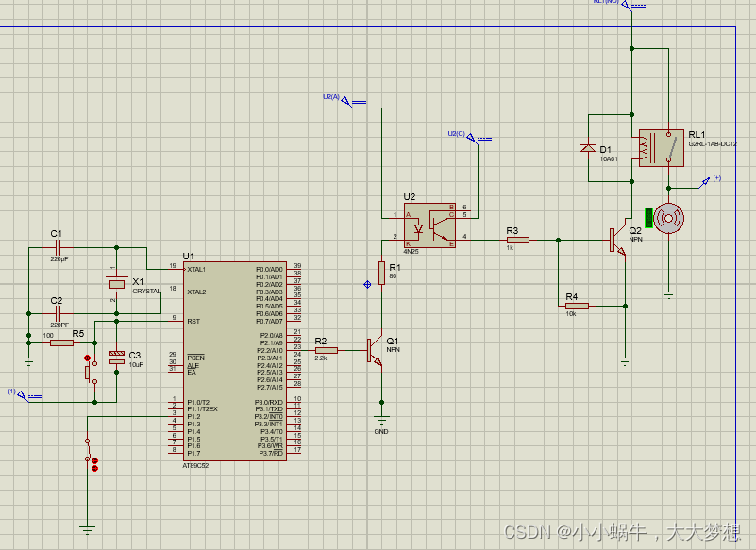Image resolution: width=756 pixels, height=550 pixels.
Task: Select diode D1 symbol
Action: [588, 148]
